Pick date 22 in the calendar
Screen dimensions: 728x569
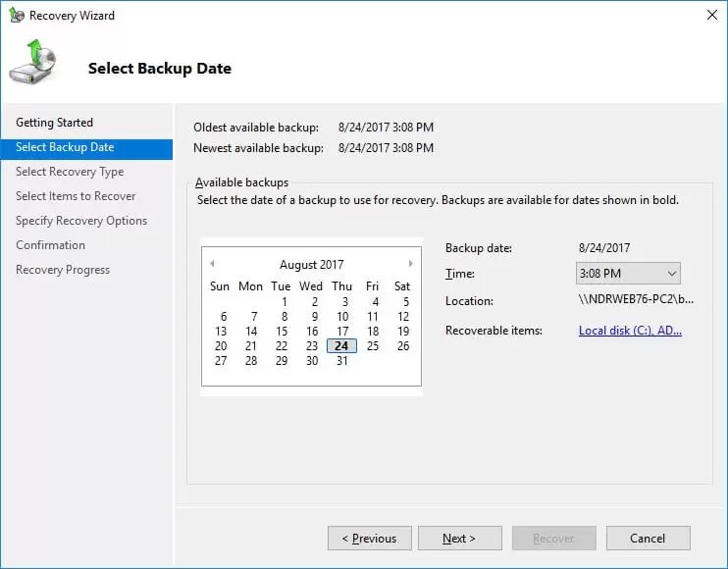(282, 346)
